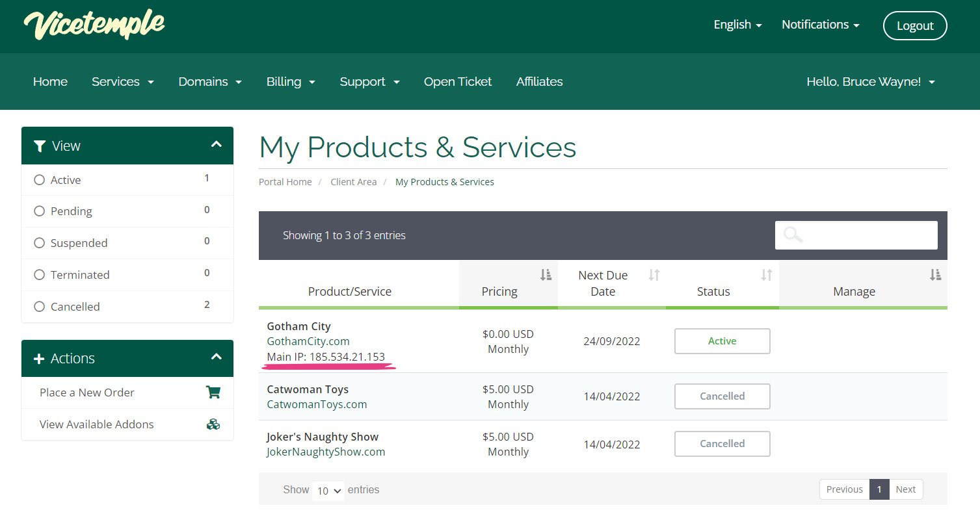Expand the Billing menu
Screen dimensions: 980x516
pos(291,82)
